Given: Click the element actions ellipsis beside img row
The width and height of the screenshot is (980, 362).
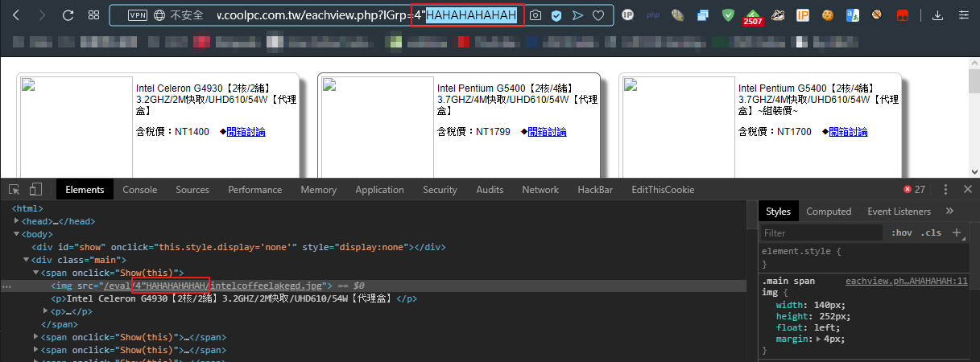Looking at the screenshot, I should point(6,286).
